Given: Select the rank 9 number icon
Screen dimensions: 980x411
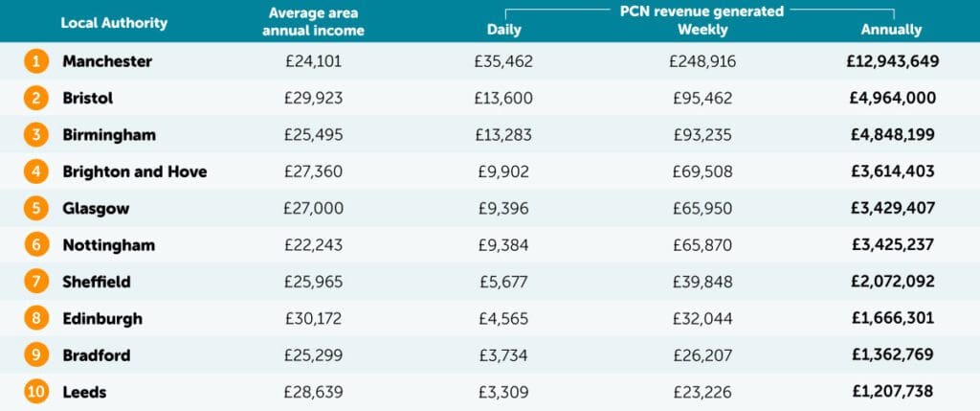Looking at the screenshot, I should [35, 355].
